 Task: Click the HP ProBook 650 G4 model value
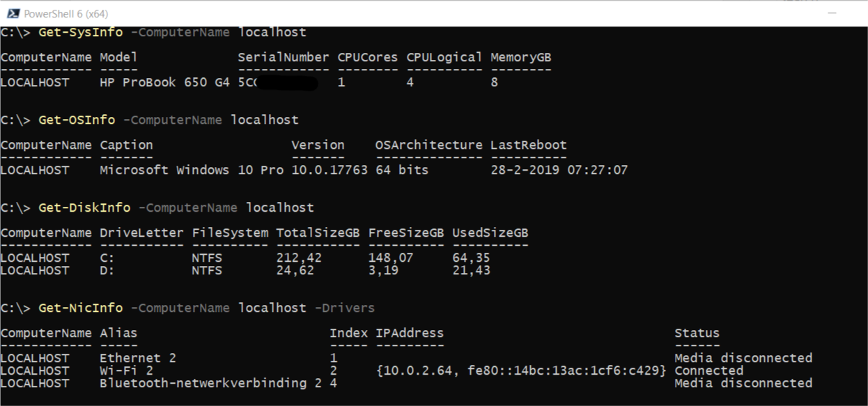[164, 82]
